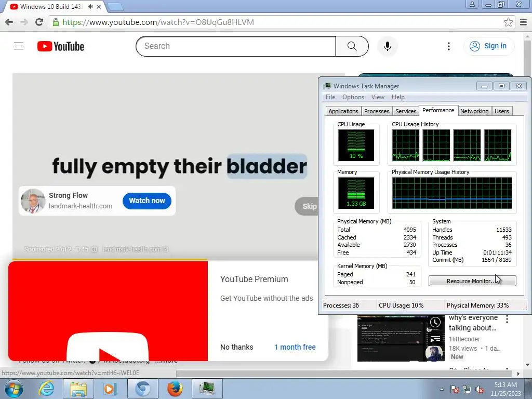This screenshot has height=399, width=532.
Task: Click the YouTube search magnifier button
Action: coord(352,46)
